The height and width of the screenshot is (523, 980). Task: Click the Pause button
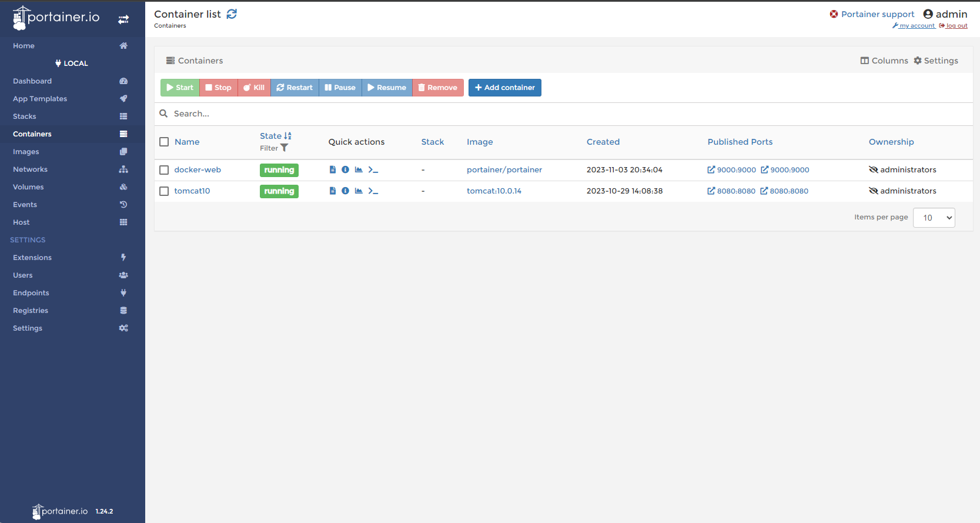pyautogui.click(x=340, y=88)
